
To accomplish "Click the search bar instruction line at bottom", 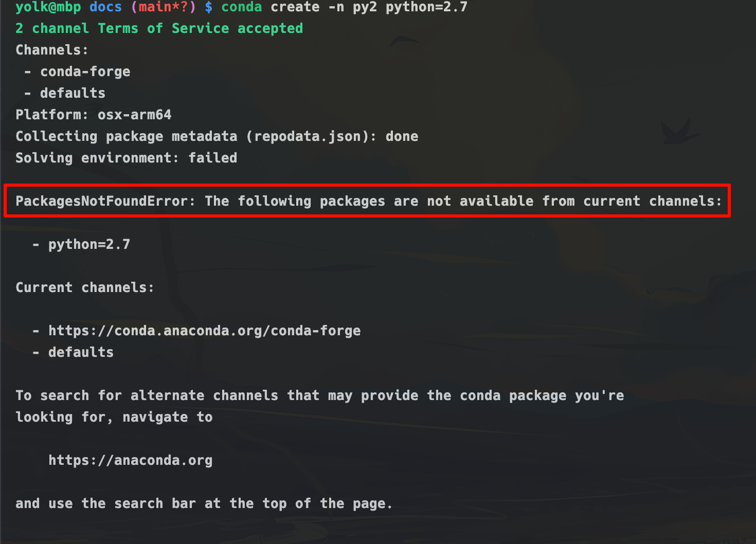I will 204,503.
